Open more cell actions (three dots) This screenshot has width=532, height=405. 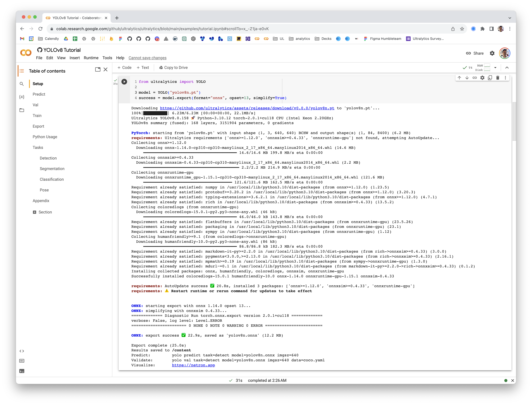click(505, 78)
